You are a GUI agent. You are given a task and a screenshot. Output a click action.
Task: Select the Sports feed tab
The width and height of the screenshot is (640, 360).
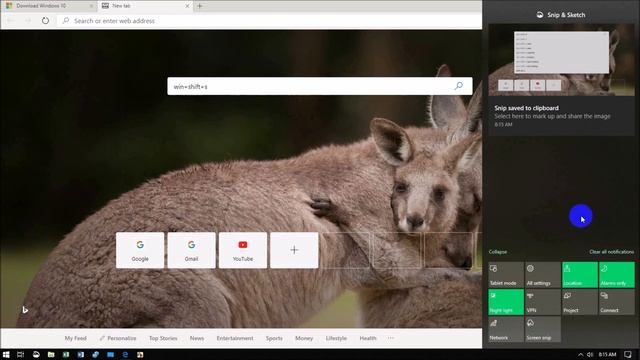[274, 338]
